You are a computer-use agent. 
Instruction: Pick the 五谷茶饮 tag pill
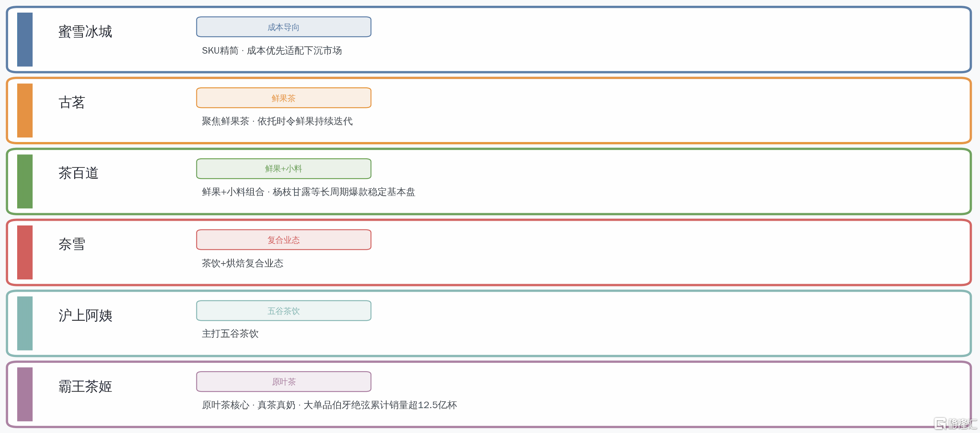coord(283,311)
